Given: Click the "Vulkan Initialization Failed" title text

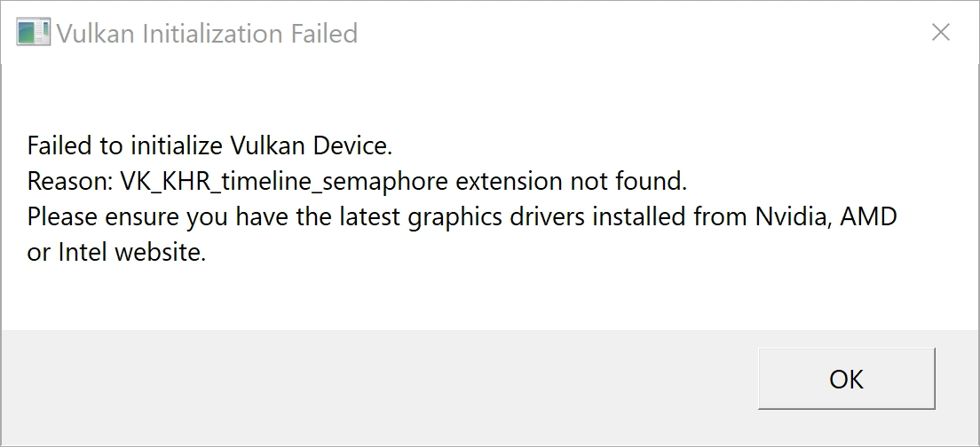Looking at the screenshot, I should pyautogui.click(x=207, y=34).
